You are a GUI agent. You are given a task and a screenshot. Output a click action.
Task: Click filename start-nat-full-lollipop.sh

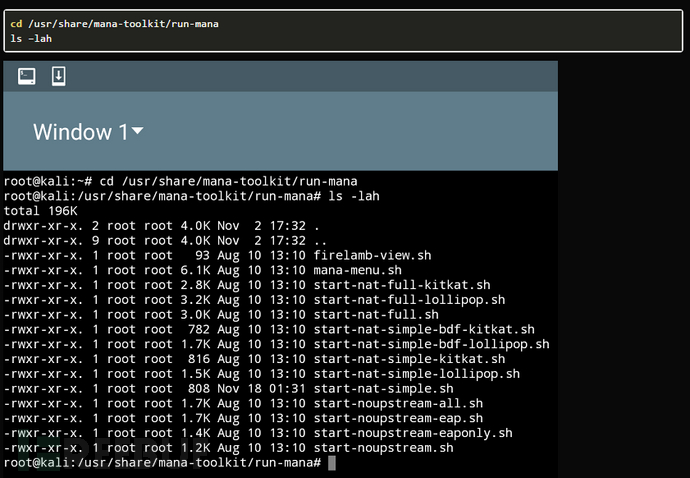tap(409, 300)
